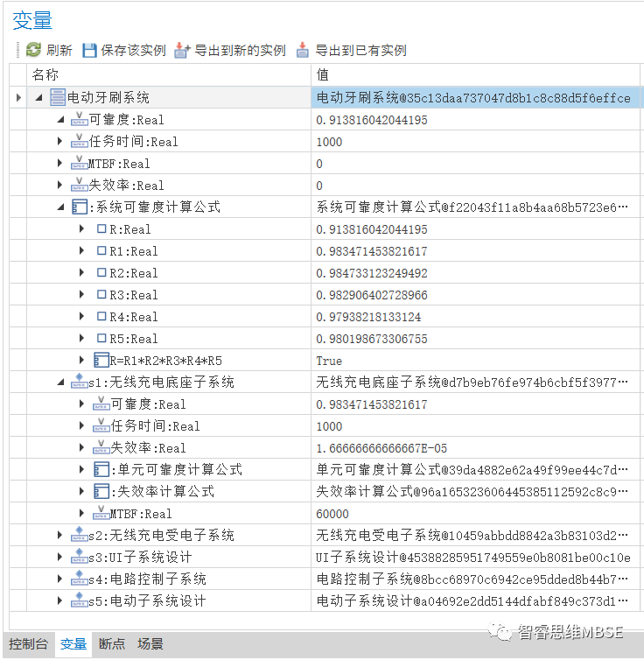Click the part icon of s4:电路控制子系统
This screenshot has width=644, height=660.
[x=79, y=579]
